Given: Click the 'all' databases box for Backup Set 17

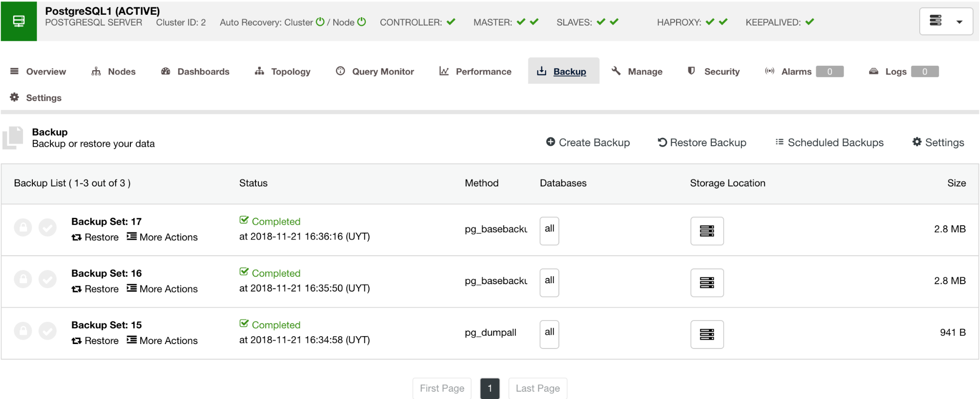Looking at the screenshot, I should coord(549,231).
